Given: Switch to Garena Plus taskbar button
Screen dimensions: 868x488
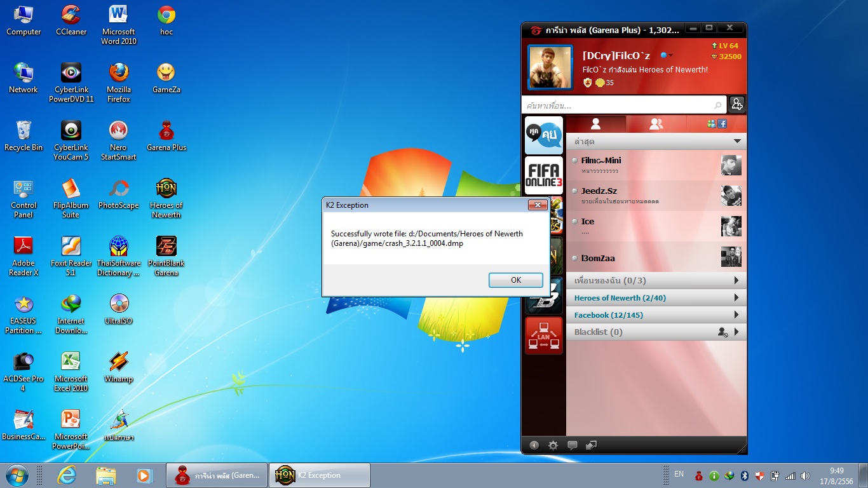Looking at the screenshot, I should click(x=217, y=475).
